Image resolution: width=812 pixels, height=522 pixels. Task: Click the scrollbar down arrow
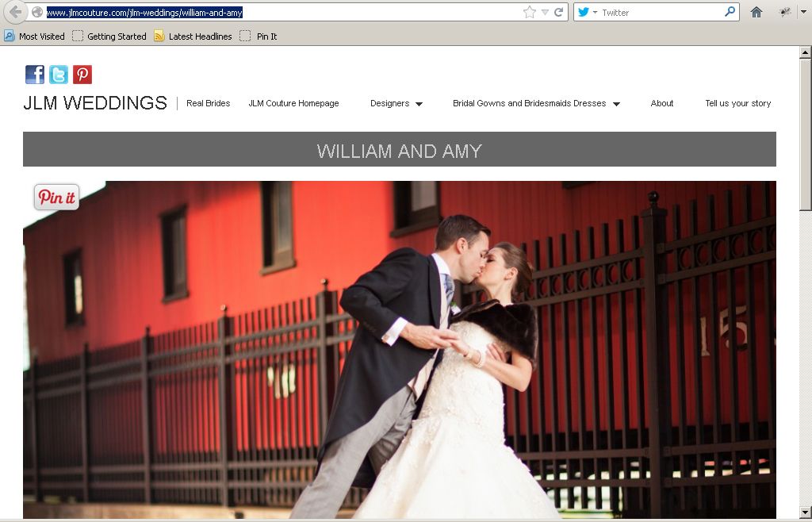[806, 511]
